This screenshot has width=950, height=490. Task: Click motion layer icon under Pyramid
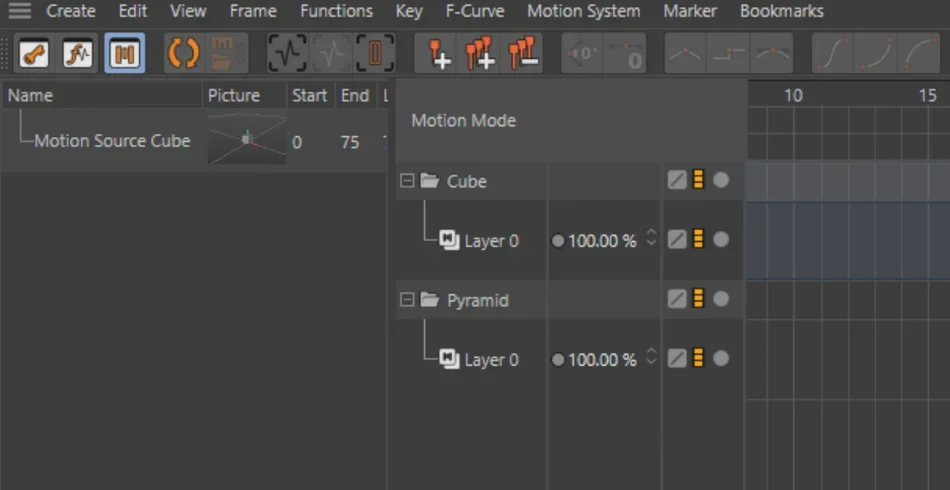click(450, 359)
